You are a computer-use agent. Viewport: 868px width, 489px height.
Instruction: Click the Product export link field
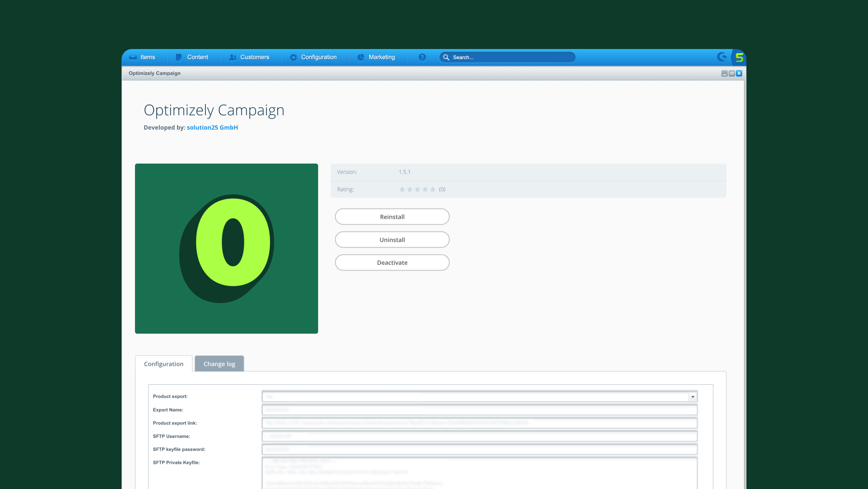pyautogui.click(x=480, y=423)
